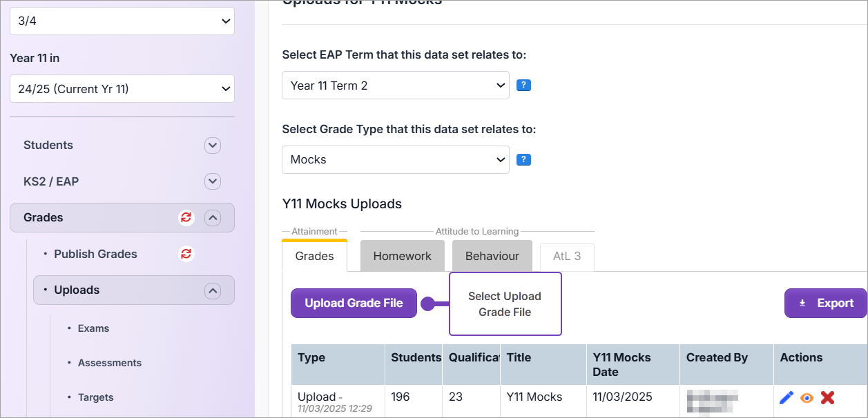The image size is (868, 418).
Task: Click the orange eye view icon
Action: click(807, 397)
